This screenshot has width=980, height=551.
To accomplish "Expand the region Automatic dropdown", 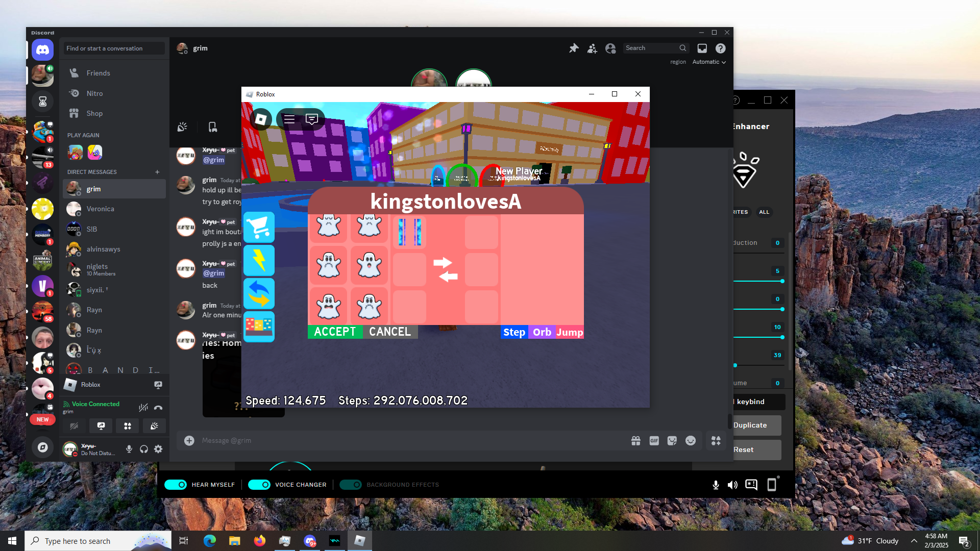I will coord(709,62).
